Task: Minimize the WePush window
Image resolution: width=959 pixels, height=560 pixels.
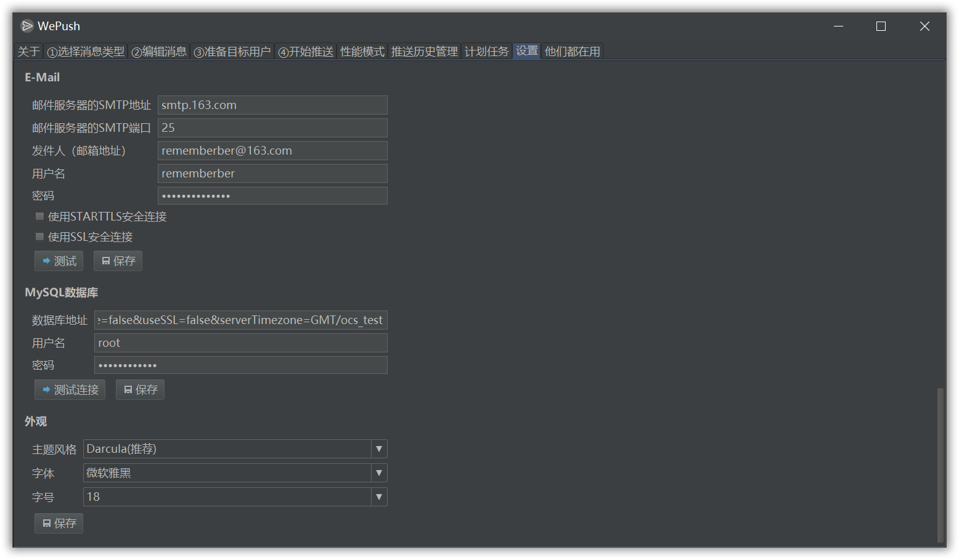Action: pos(839,26)
